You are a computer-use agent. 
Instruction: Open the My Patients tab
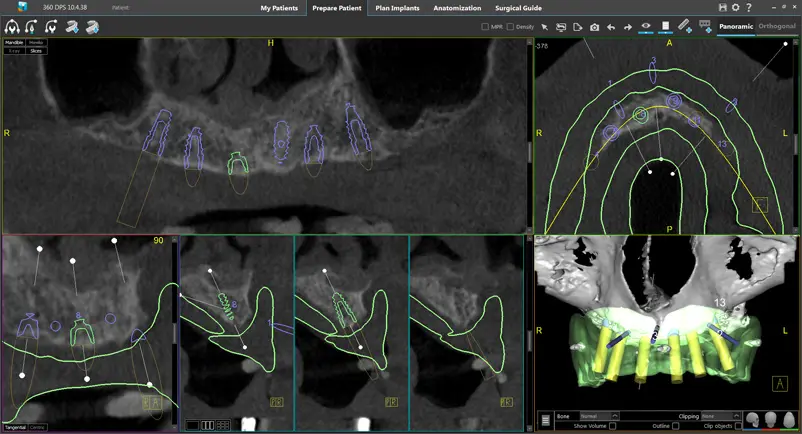(x=279, y=8)
